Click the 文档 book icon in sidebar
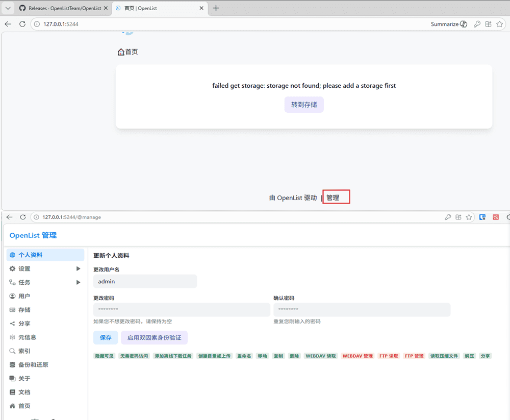The image size is (510, 420). point(13,392)
